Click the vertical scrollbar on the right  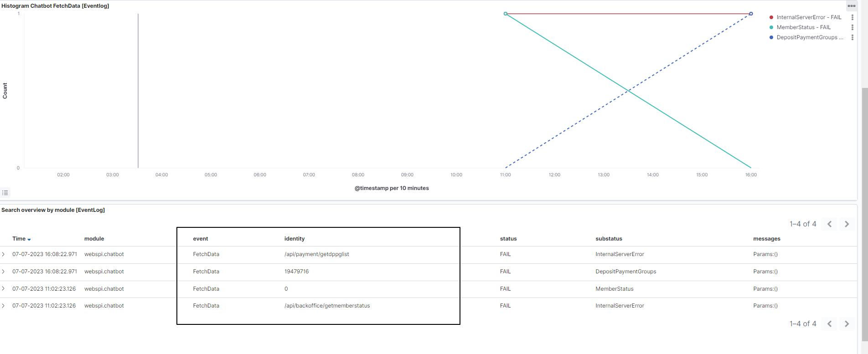tap(864, 214)
